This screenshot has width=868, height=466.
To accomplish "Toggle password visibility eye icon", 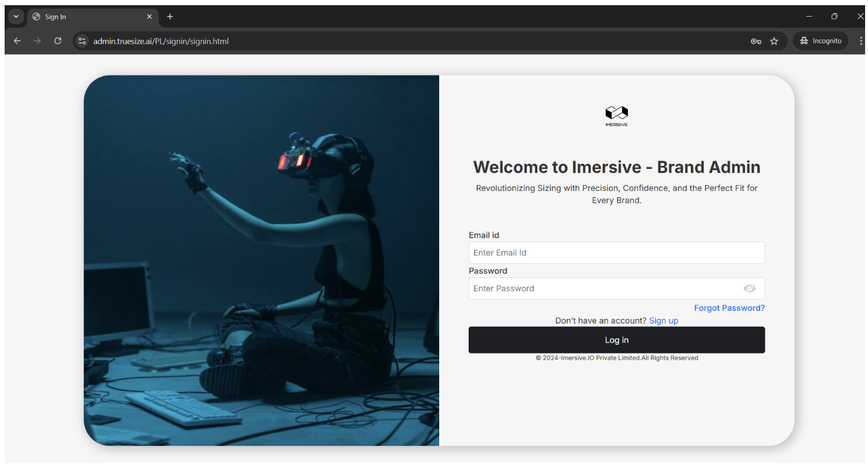I will point(749,288).
